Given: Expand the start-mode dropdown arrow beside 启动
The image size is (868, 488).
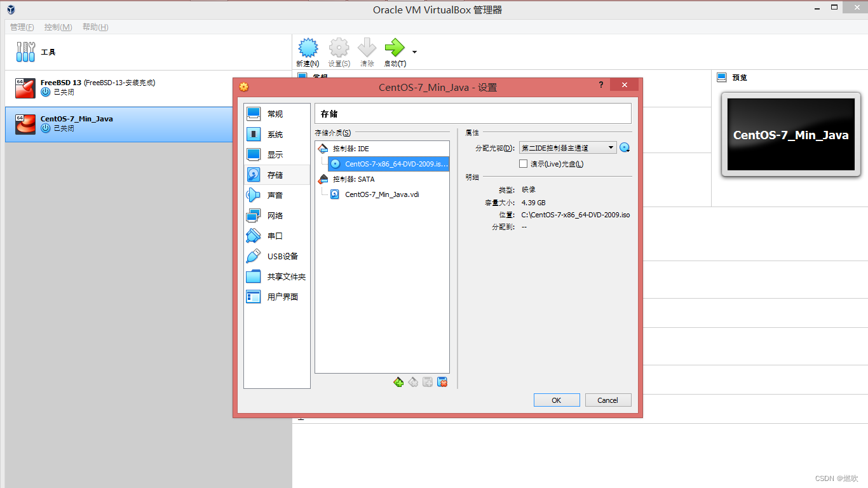Looking at the screenshot, I should pyautogui.click(x=415, y=51).
